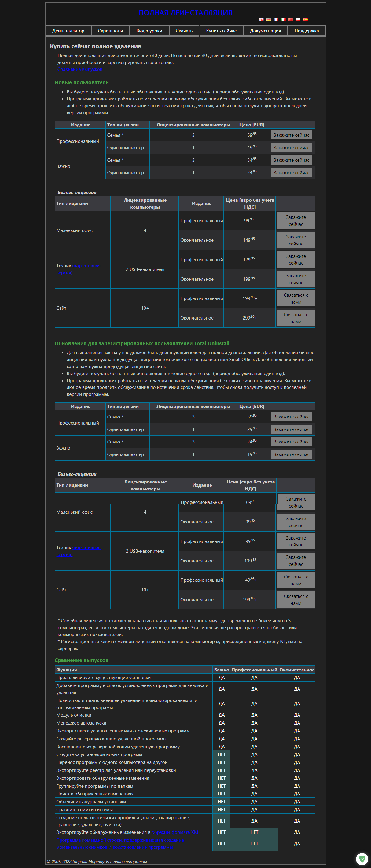Open the green shield badge in corner
This screenshot has width=371, height=868.
pyautogui.click(x=362, y=859)
